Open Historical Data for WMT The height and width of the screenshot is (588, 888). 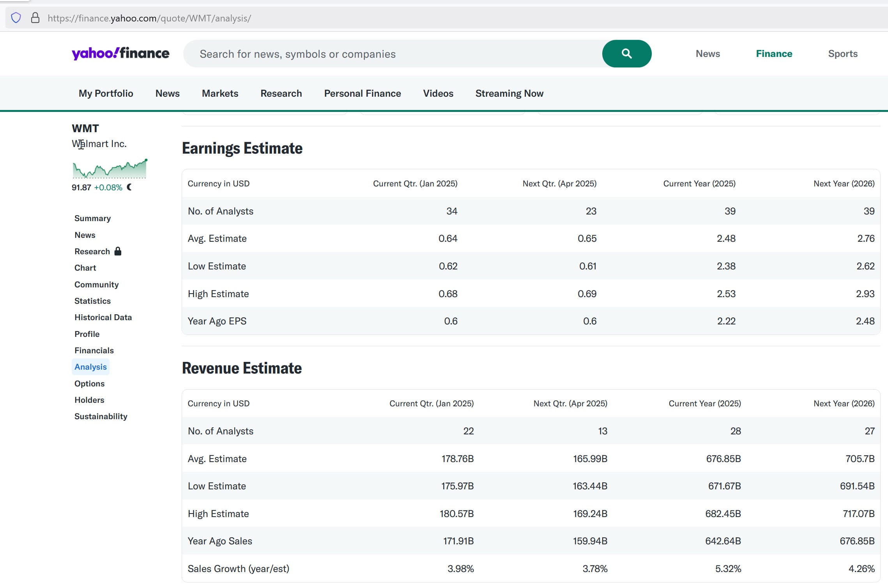pos(103,317)
